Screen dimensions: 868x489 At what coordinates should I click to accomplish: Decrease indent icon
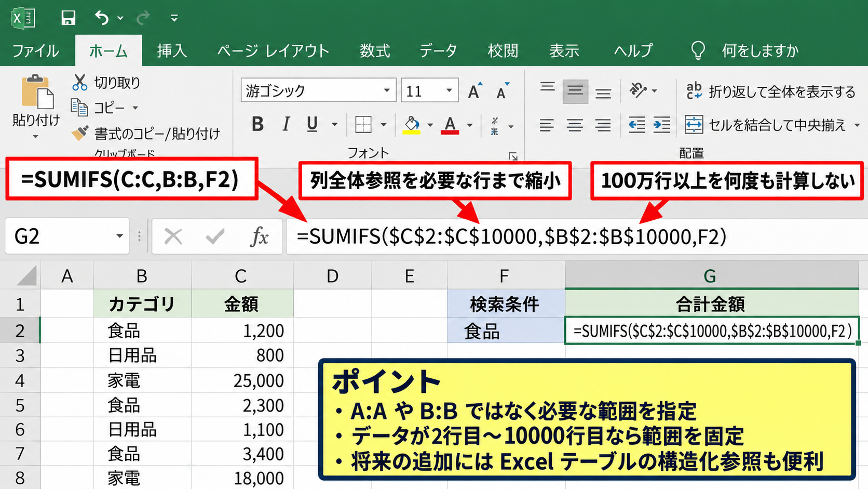[637, 125]
